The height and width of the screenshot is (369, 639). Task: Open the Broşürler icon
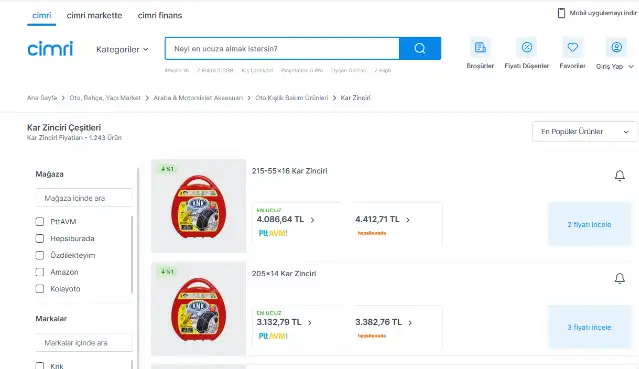tap(480, 47)
